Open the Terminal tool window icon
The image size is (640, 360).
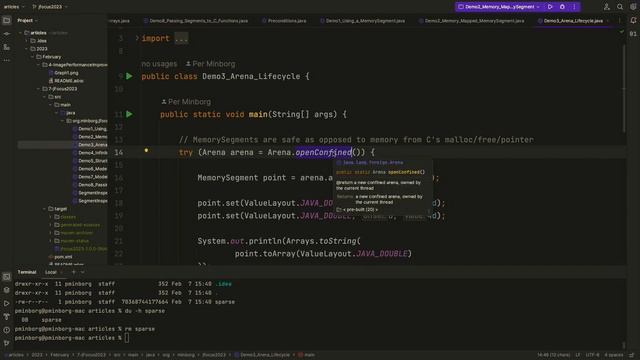click(x=7, y=277)
